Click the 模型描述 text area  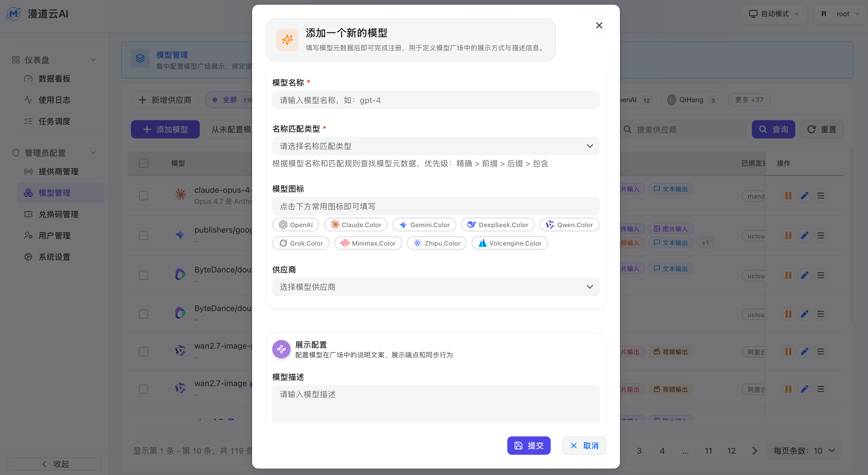click(436, 404)
